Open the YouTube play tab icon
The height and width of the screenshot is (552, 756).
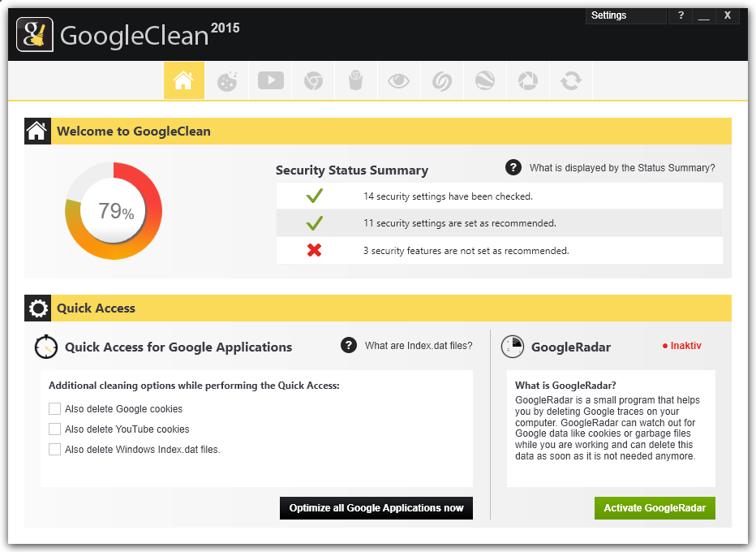[x=270, y=80]
